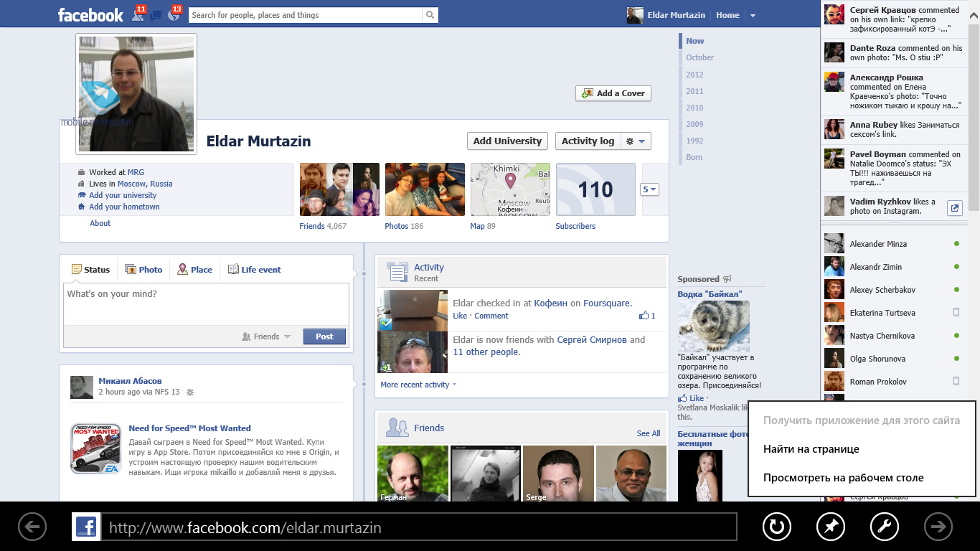Open the About link
This screenshot has width=980, height=551.
pyautogui.click(x=100, y=223)
